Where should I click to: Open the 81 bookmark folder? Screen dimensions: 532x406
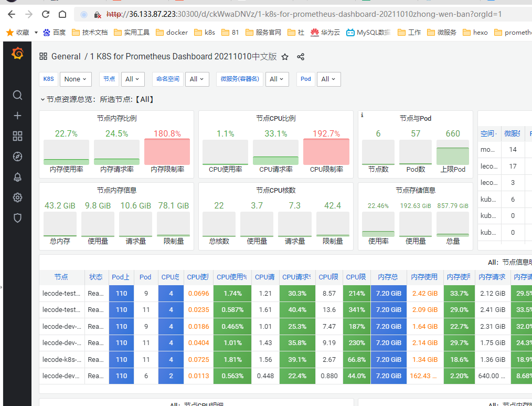(230, 32)
